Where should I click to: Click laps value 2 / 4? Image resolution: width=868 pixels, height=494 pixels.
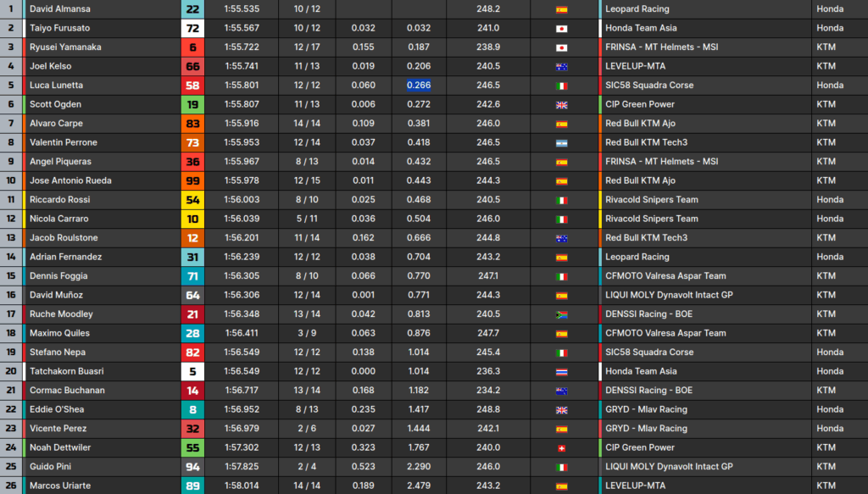click(x=307, y=466)
